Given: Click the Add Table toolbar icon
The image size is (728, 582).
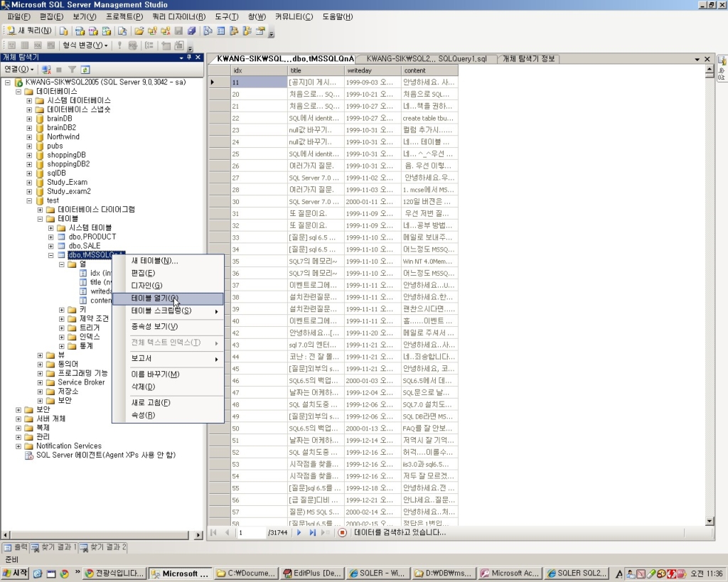Looking at the screenshot, I should point(166,45).
